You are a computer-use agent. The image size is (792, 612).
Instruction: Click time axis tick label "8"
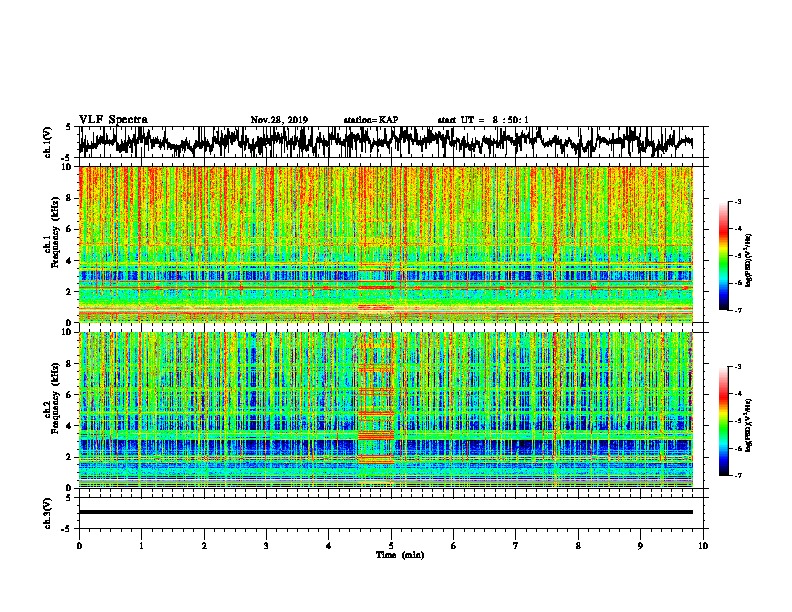578,546
